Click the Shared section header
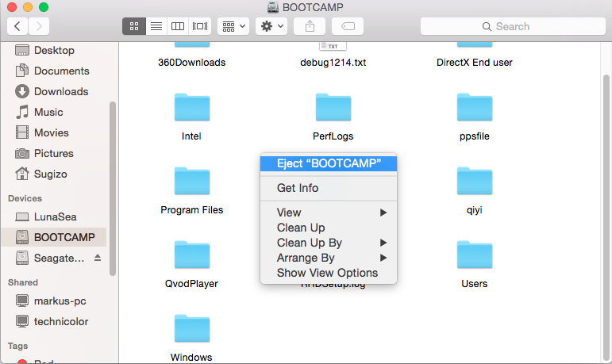The height and width of the screenshot is (364, 612). (x=23, y=282)
